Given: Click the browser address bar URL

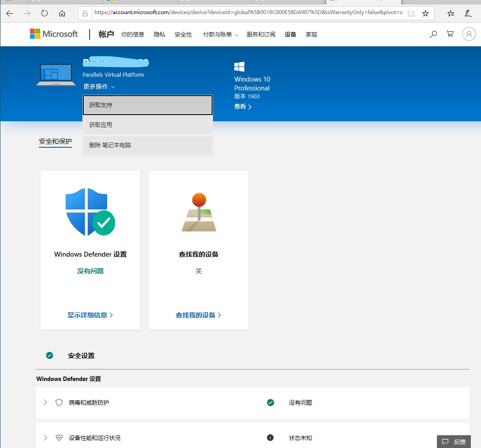Looking at the screenshot, I should (249, 13).
